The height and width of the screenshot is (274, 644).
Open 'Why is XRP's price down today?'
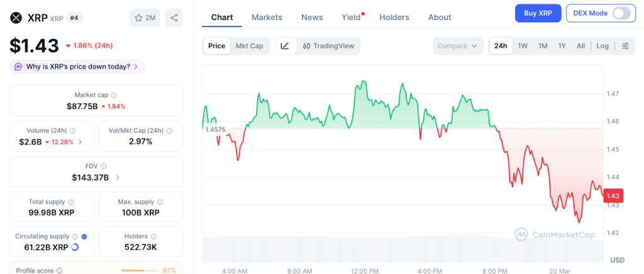click(77, 67)
